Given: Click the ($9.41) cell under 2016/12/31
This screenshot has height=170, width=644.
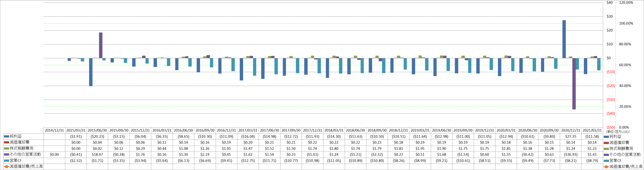Looking at the screenshot, I should (226, 160).
